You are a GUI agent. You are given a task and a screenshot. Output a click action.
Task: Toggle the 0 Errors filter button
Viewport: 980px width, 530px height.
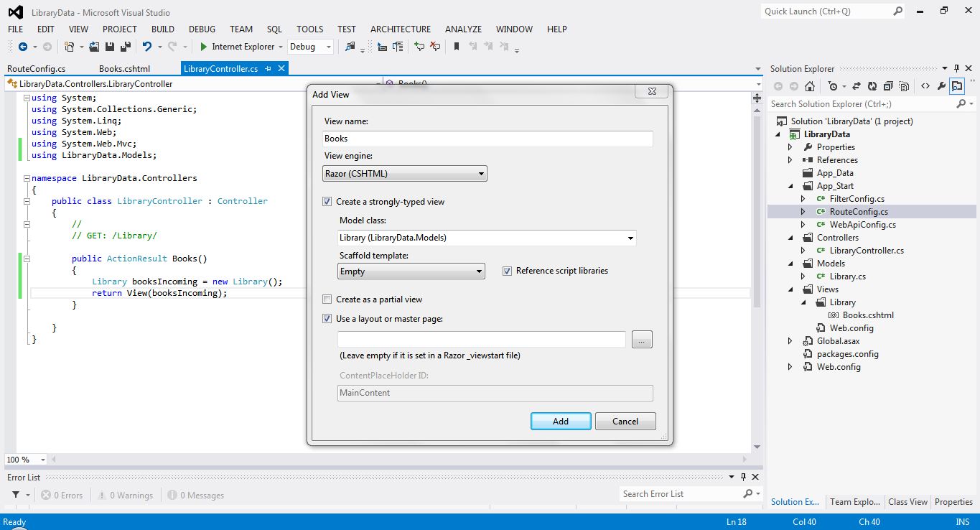coord(62,495)
